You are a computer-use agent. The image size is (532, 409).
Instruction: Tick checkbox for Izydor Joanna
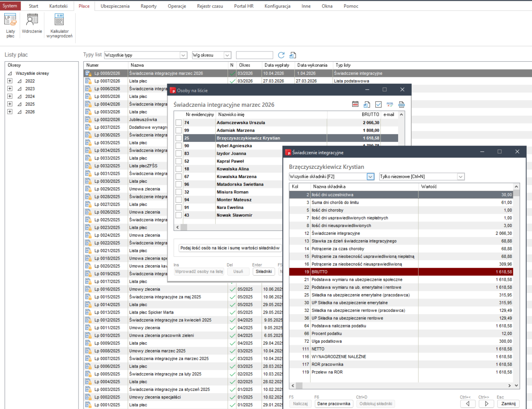(179, 153)
